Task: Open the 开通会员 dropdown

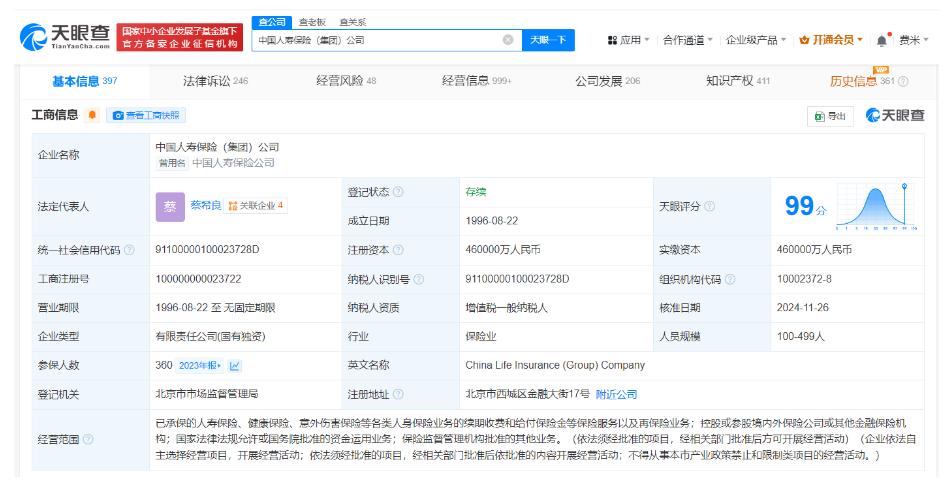Action: coord(831,40)
